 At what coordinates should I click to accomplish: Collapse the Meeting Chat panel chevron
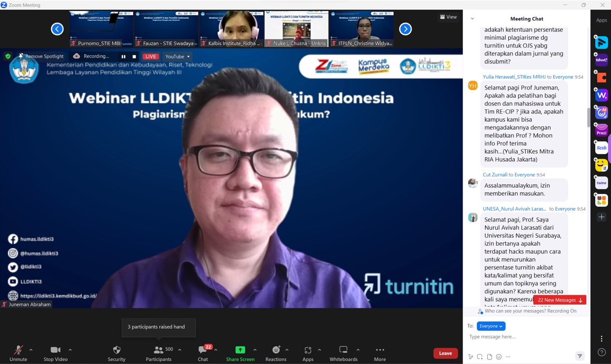pos(472,19)
